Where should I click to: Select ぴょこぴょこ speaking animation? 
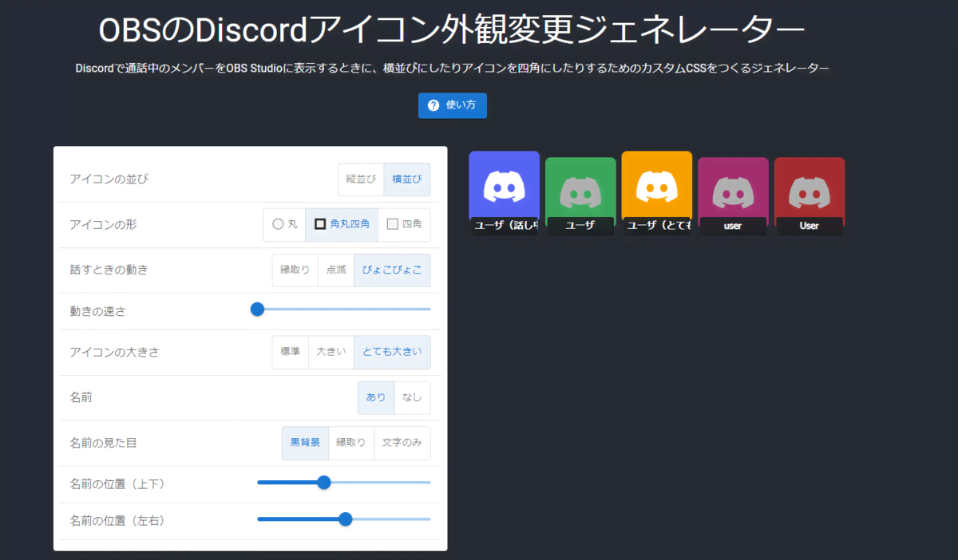coord(393,270)
